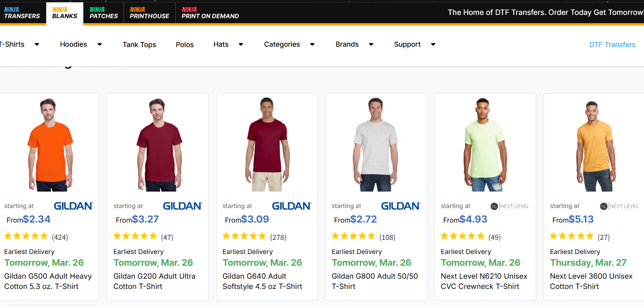
Task: Click the Gildan logo on G200 card
Action: pyautogui.click(x=182, y=206)
